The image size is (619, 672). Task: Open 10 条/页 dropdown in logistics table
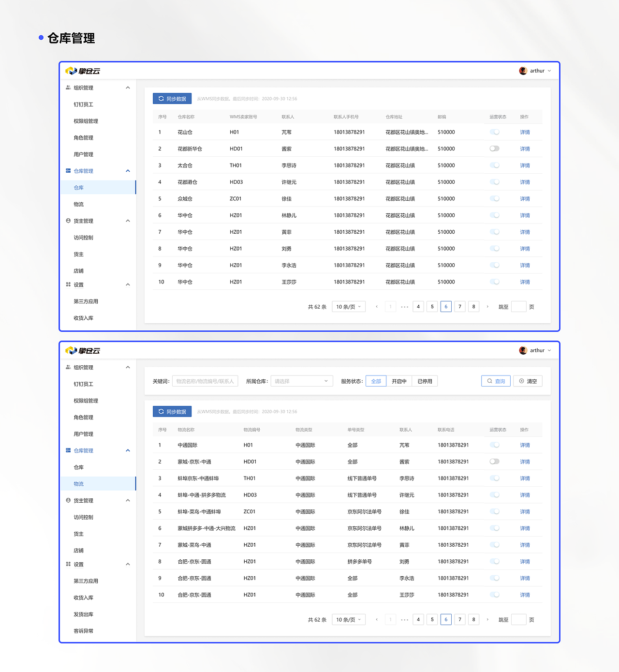[x=349, y=620]
